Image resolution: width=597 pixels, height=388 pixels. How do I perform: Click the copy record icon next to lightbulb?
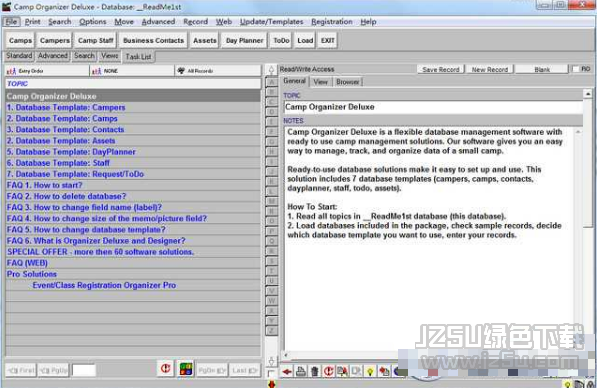356,371
